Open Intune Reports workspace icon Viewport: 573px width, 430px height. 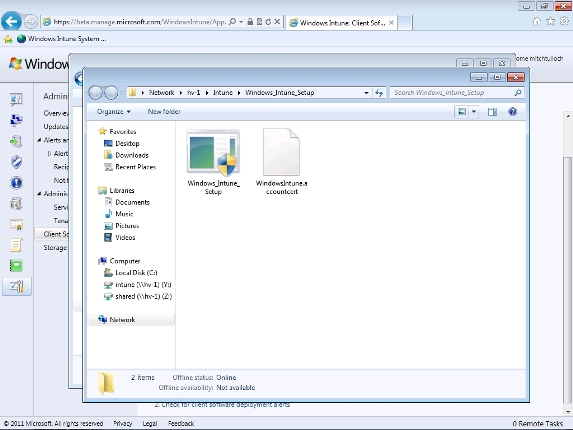(x=16, y=266)
